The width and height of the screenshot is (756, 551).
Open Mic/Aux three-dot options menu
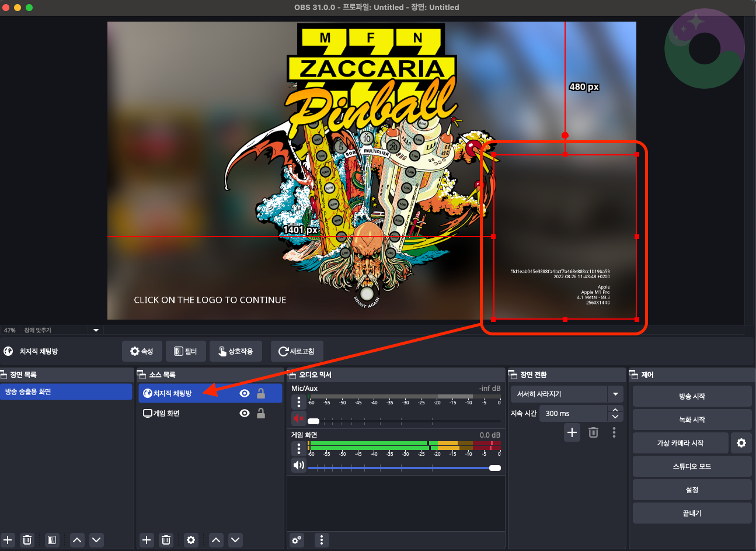(299, 402)
